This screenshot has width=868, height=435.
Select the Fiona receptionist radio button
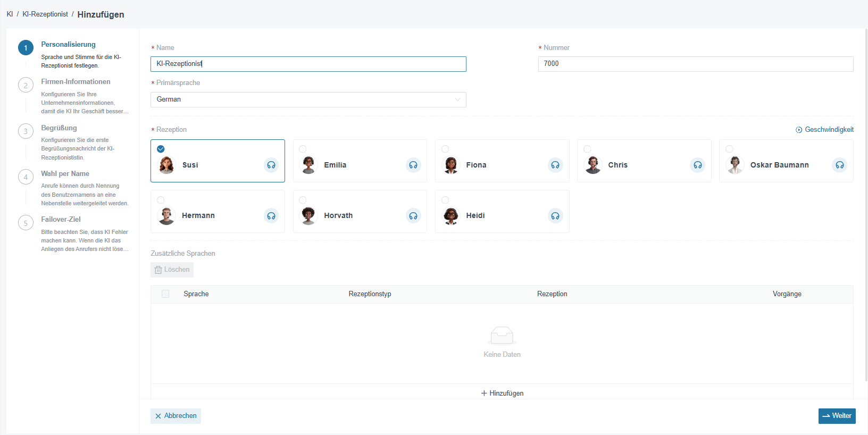coord(445,149)
